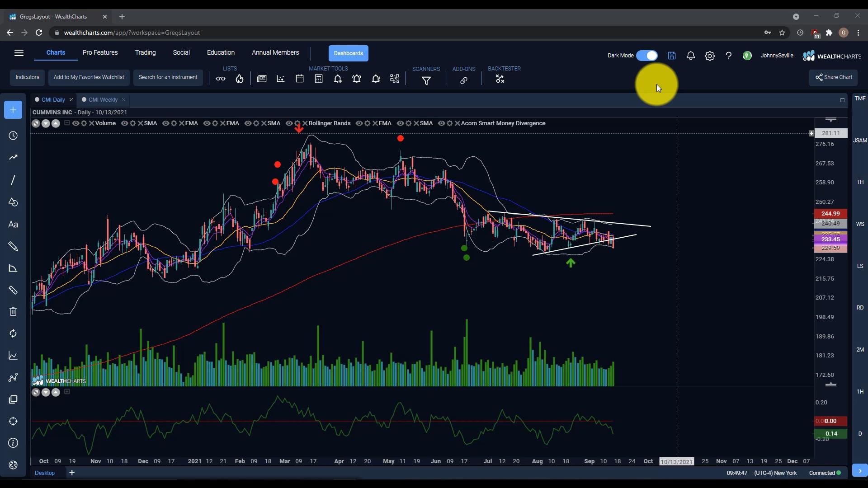The image size is (868, 488).
Task: Select the clock tool in left sidebar
Action: [x=13, y=136]
